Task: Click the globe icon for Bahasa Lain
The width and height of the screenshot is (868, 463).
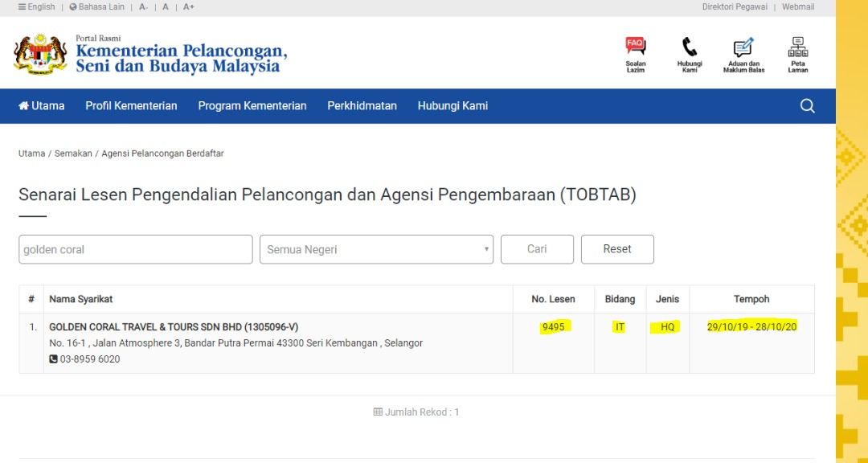Action: click(x=72, y=6)
